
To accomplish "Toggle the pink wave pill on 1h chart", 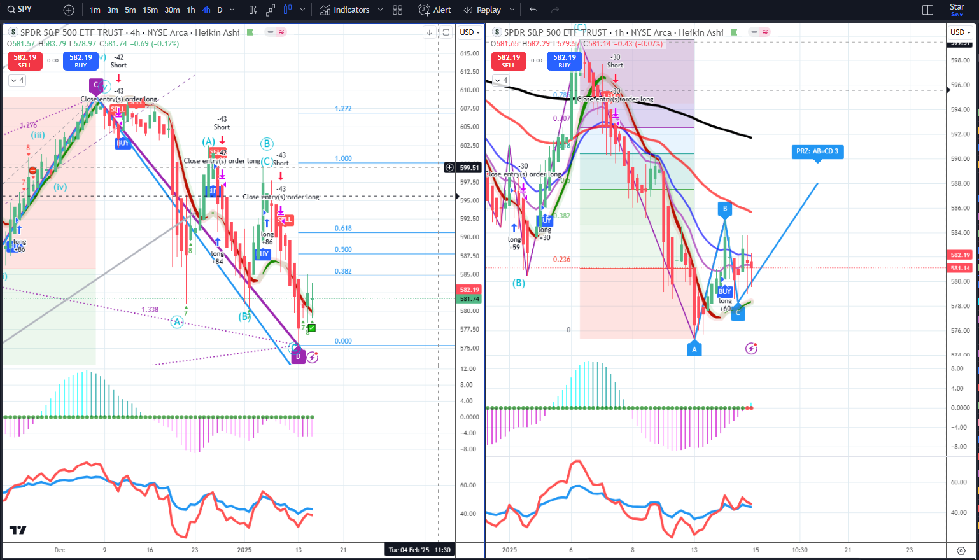I will [x=765, y=32].
